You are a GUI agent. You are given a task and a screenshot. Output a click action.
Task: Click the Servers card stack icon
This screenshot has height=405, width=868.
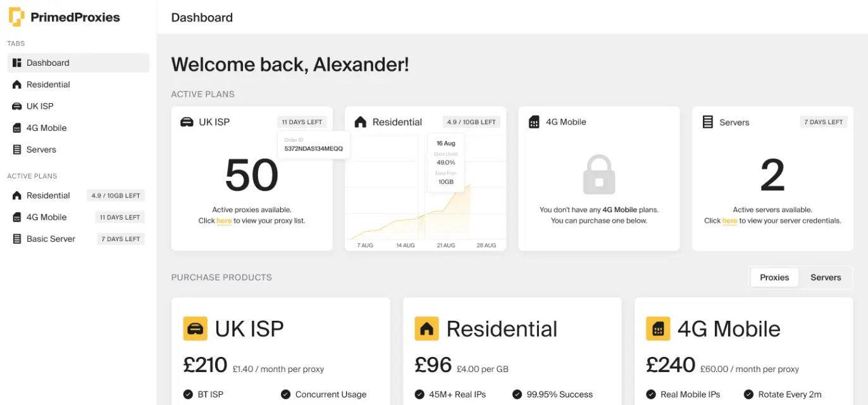(x=708, y=122)
